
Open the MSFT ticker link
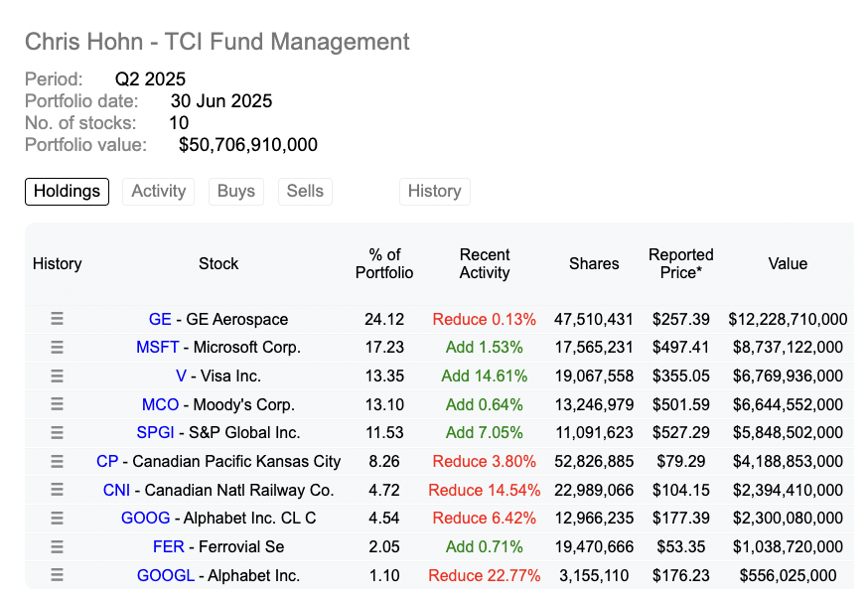point(157,348)
